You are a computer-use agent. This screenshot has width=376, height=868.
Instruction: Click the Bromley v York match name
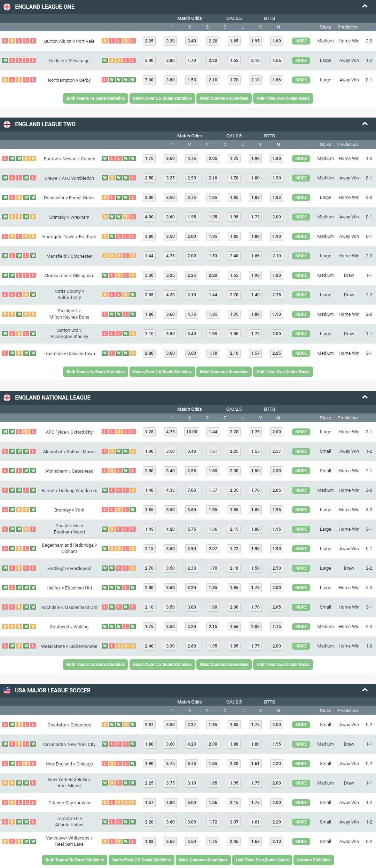pos(69,510)
